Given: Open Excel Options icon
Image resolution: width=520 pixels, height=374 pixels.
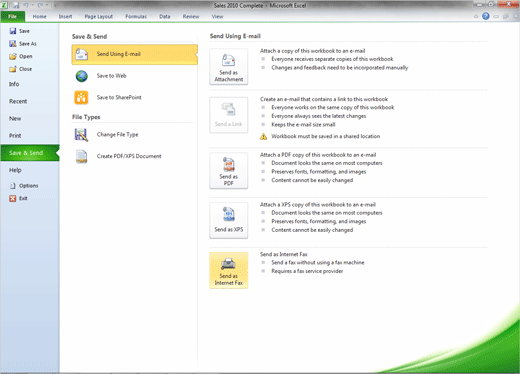Looking at the screenshot, I should [13, 186].
